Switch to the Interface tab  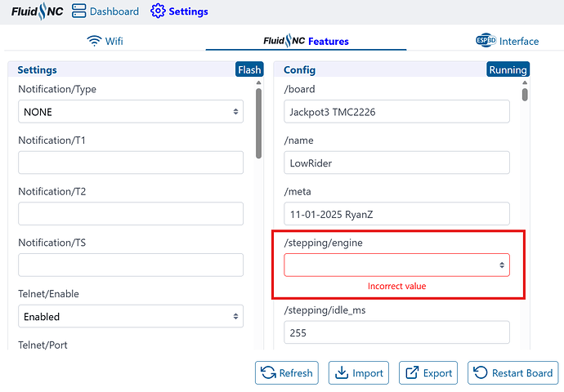(507, 41)
